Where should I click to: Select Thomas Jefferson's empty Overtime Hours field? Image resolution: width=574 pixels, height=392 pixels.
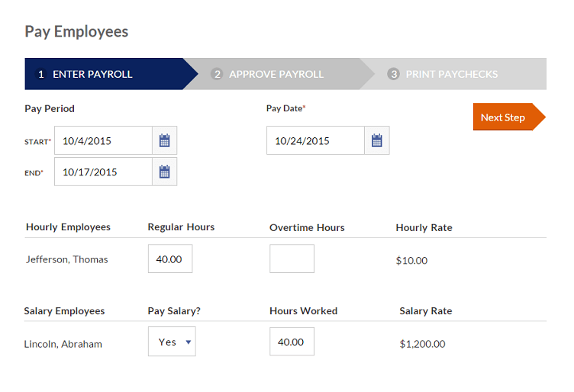pyautogui.click(x=292, y=259)
